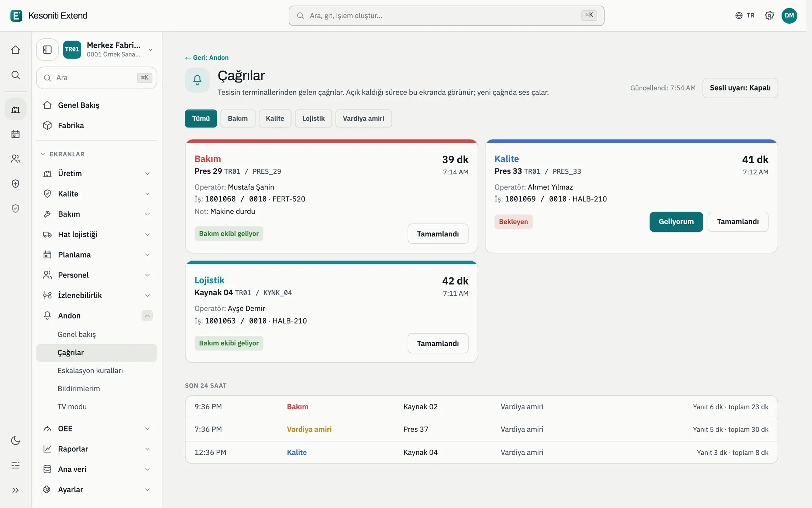Select the Tümü filter tab
812x508 pixels.
tap(201, 119)
